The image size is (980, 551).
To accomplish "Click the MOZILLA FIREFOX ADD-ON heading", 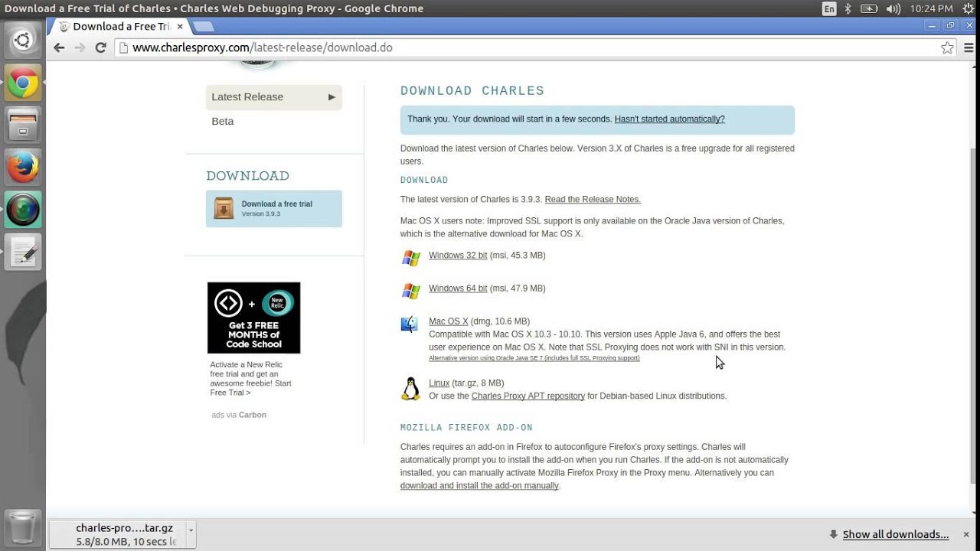I will click(x=466, y=428).
